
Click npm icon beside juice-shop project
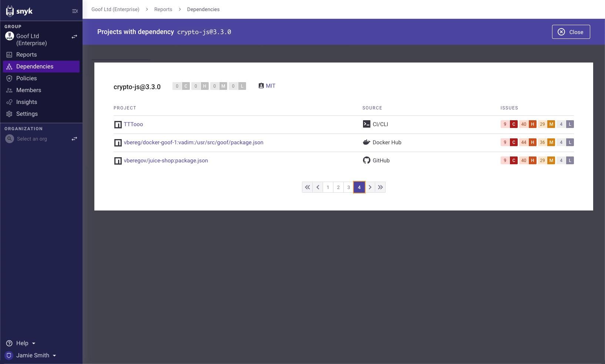click(x=118, y=161)
